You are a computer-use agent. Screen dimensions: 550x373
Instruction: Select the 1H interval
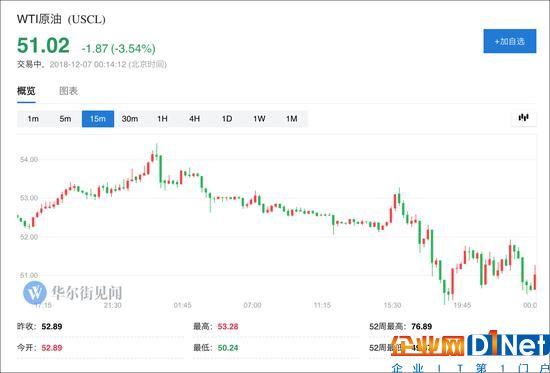[x=162, y=119]
